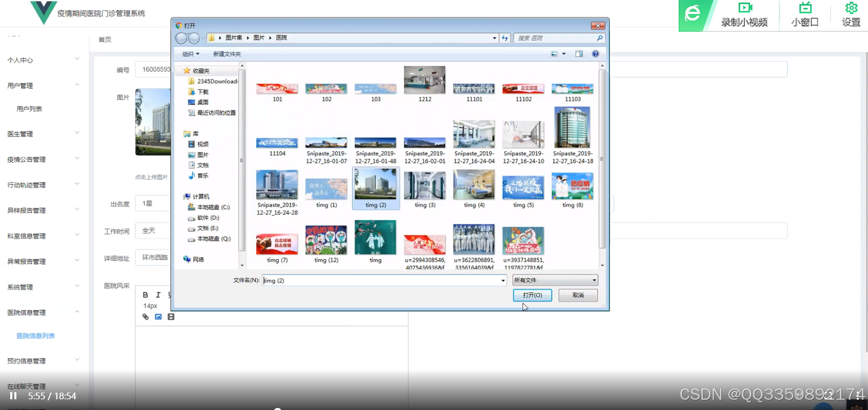Open the address bar history dropdown arrow
868x410 pixels.
[x=494, y=38]
